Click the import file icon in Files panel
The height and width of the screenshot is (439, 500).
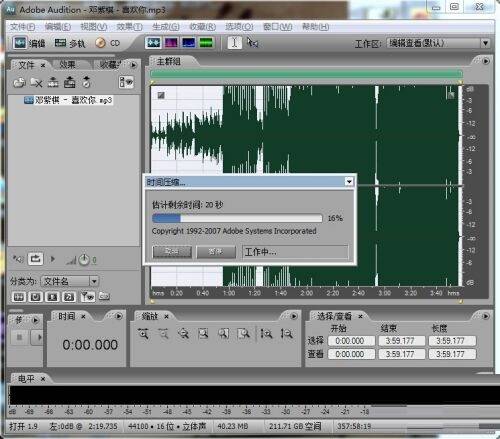click(19, 82)
